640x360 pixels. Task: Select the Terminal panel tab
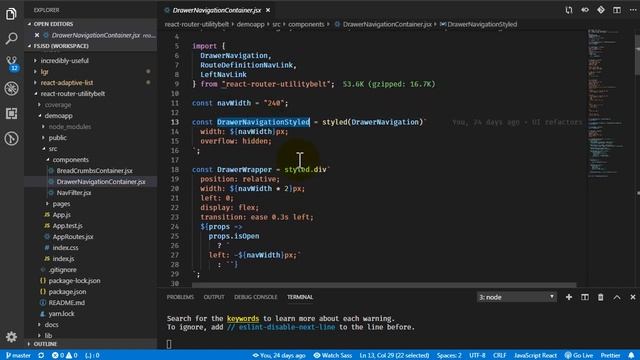[x=300, y=297]
